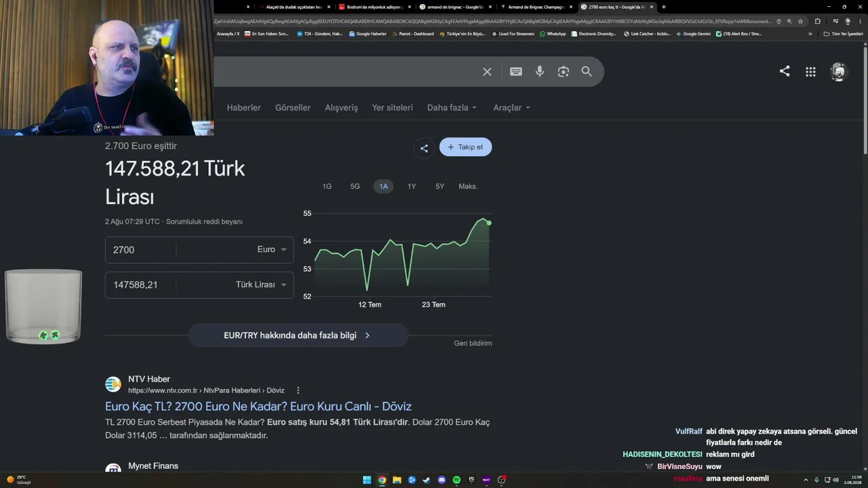868x488 pixels.
Task: Start a voice search with the microphone
Action: [x=540, y=72]
